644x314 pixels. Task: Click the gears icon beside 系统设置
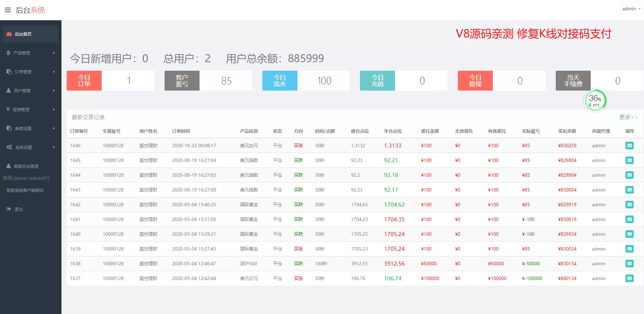point(9,147)
